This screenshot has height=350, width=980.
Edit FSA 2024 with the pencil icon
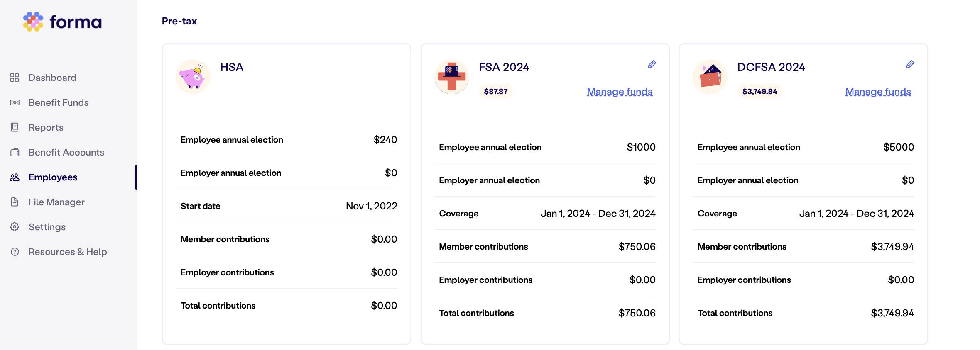tap(652, 64)
